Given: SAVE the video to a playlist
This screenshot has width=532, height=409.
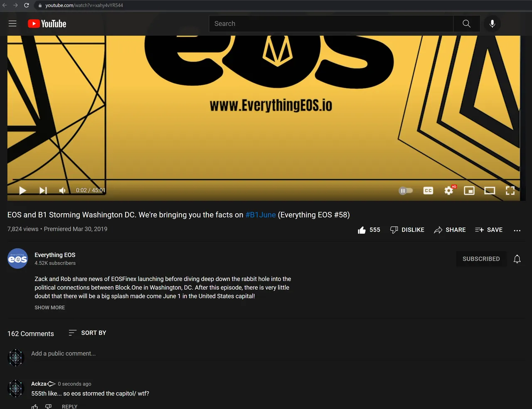Looking at the screenshot, I should coord(489,230).
